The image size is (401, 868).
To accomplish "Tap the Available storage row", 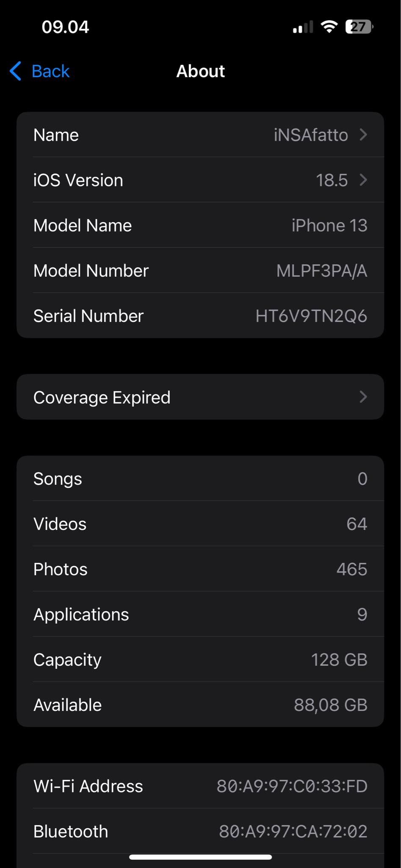I will pos(200,705).
